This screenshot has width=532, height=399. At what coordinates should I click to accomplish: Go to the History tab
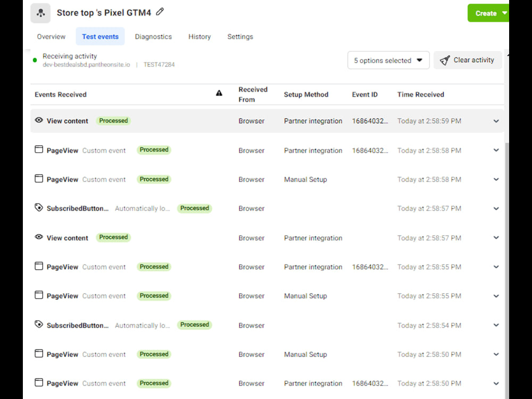coord(199,37)
